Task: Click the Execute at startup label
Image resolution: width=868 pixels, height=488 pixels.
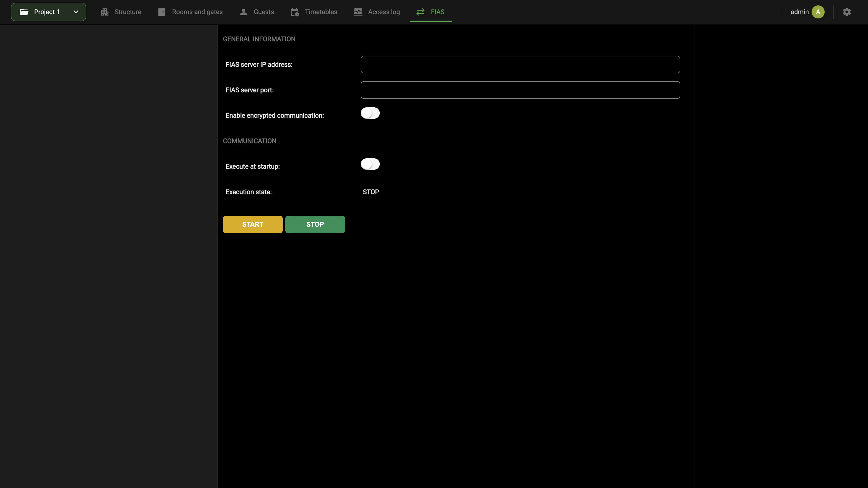Action: (252, 166)
